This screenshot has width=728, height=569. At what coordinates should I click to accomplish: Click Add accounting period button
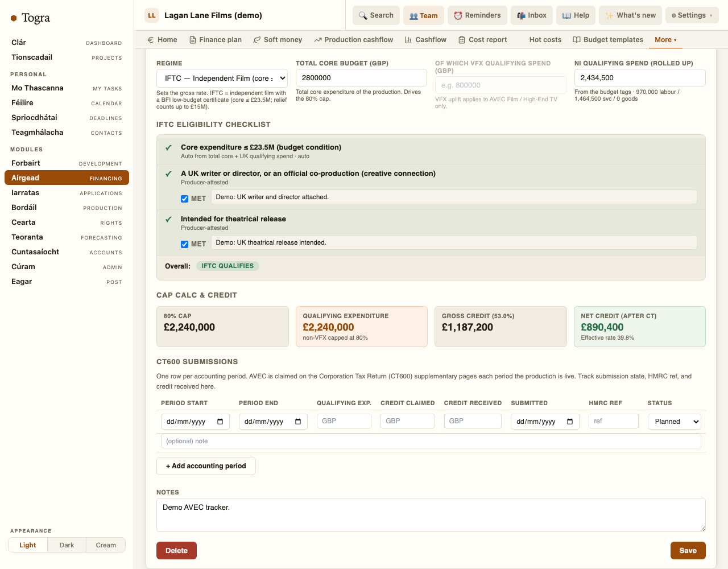(206, 466)
